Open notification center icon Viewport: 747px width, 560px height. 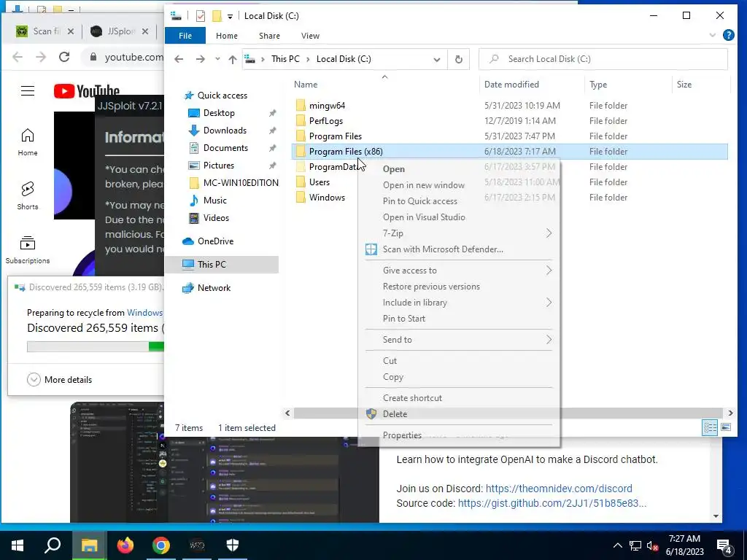click(724, 546)
